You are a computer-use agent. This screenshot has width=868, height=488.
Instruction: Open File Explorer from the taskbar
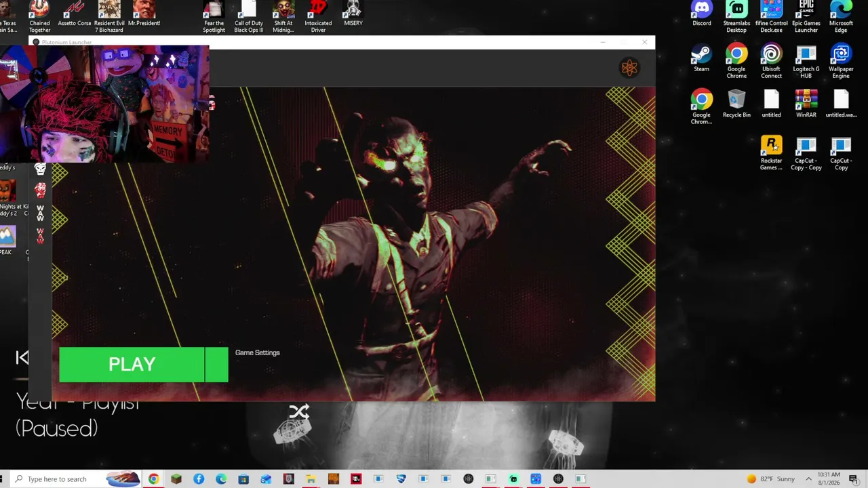tap(311, 479)
